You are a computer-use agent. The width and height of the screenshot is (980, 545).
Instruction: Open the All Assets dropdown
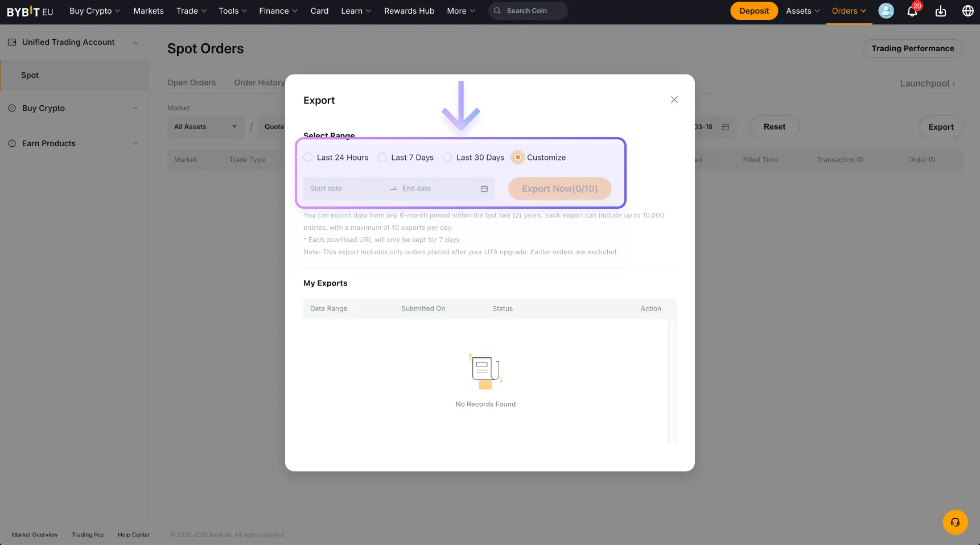pos(205,126)
